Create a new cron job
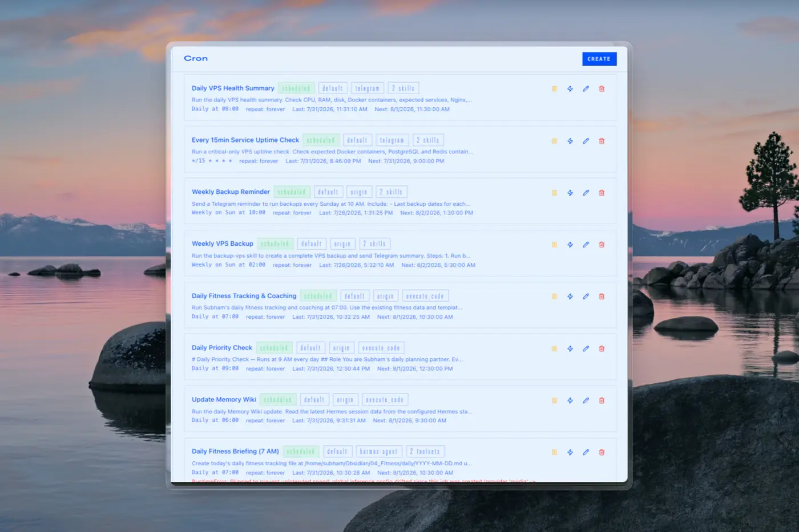The image size is (799, 532). 599,59
